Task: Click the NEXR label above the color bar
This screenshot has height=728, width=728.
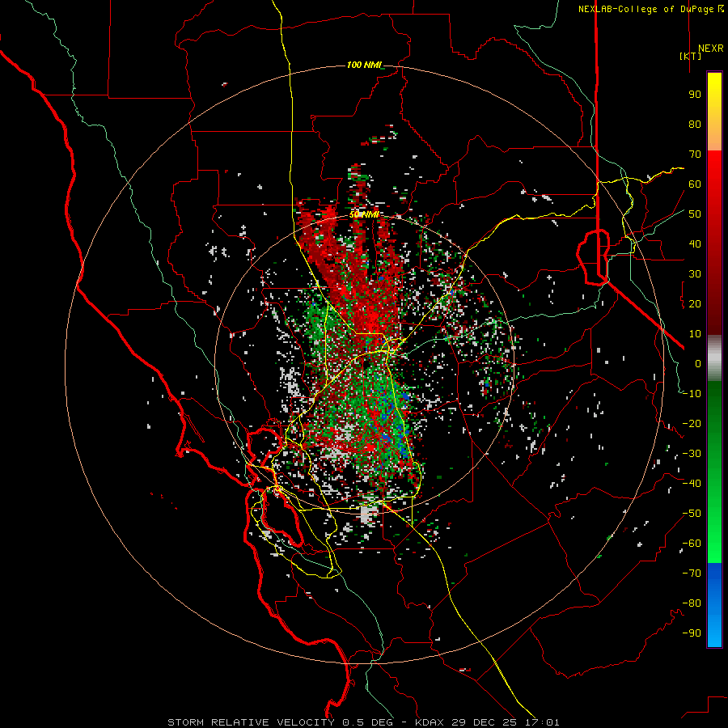Action: pos(711,49)
